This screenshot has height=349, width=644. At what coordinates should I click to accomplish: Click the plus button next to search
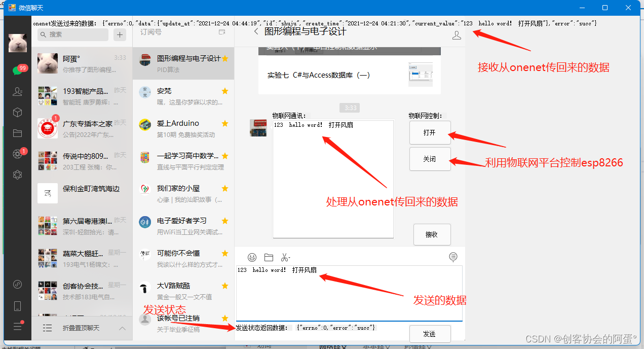pyautogui.click(x=120, y=34)
